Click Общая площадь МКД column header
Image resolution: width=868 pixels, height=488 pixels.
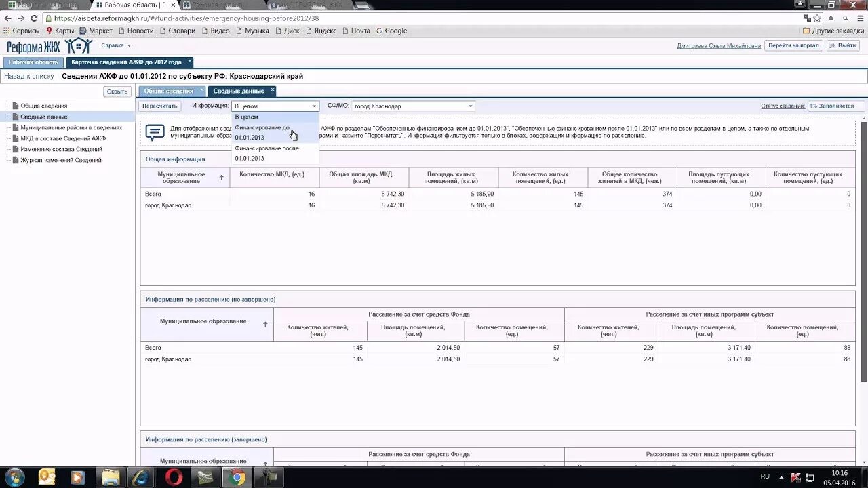coord(364,178)
